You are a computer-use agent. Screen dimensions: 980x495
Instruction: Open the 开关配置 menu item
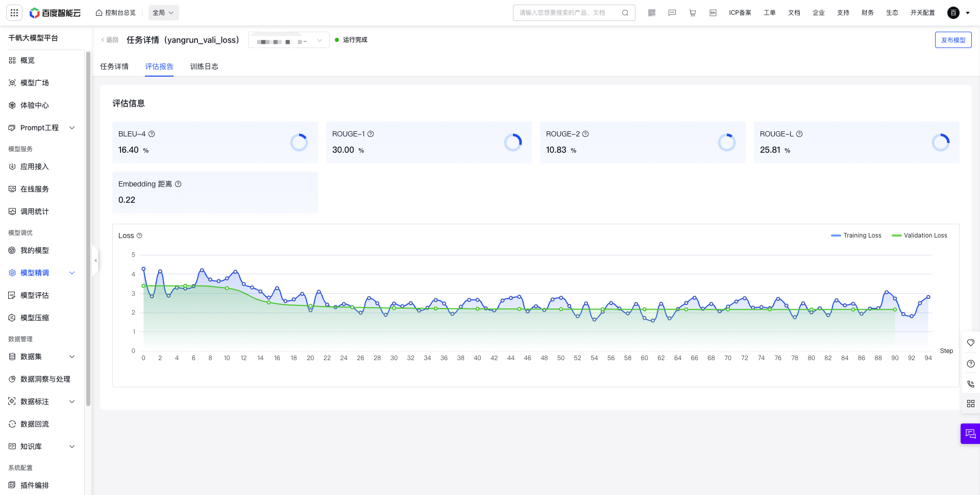tap(923, 13)
